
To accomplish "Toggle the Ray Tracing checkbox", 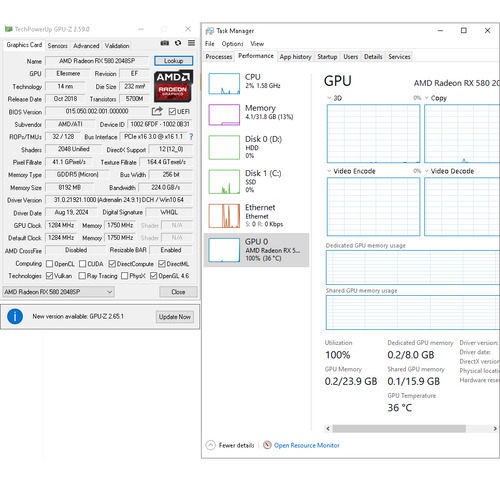I will pos(82,276).
